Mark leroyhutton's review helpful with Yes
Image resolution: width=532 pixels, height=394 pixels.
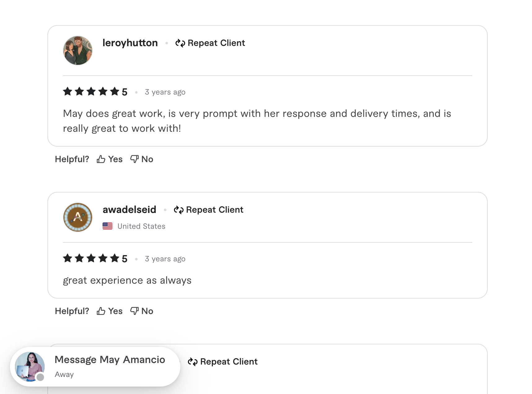click(115, 159)
